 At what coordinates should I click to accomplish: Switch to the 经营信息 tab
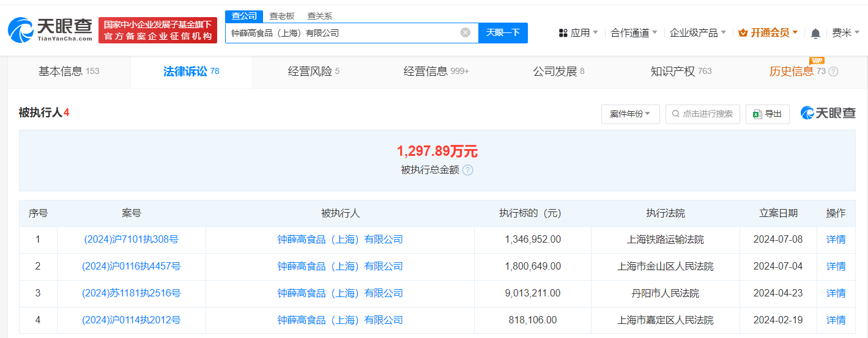pyautogui.click(x=436, y=72)
